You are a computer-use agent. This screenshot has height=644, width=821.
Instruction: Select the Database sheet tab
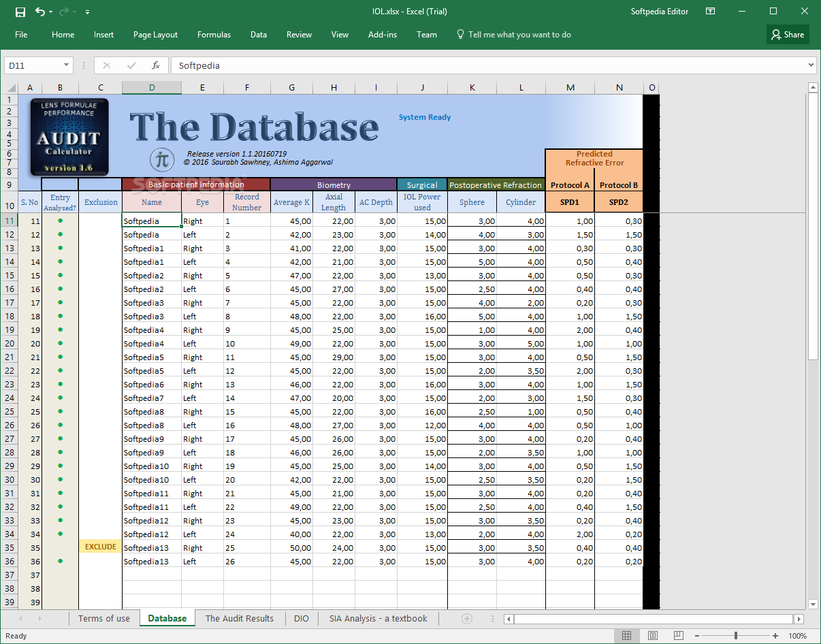tap(167, 618)
